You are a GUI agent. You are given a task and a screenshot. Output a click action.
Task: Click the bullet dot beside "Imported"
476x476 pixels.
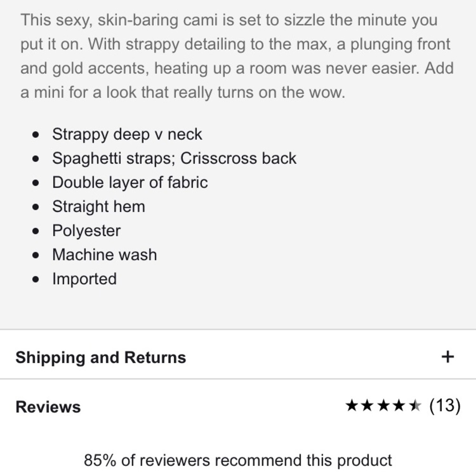tap(36, 279)
